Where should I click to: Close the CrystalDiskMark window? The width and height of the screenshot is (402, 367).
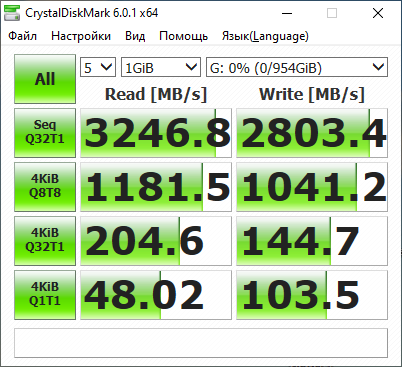tap(378, 13)
